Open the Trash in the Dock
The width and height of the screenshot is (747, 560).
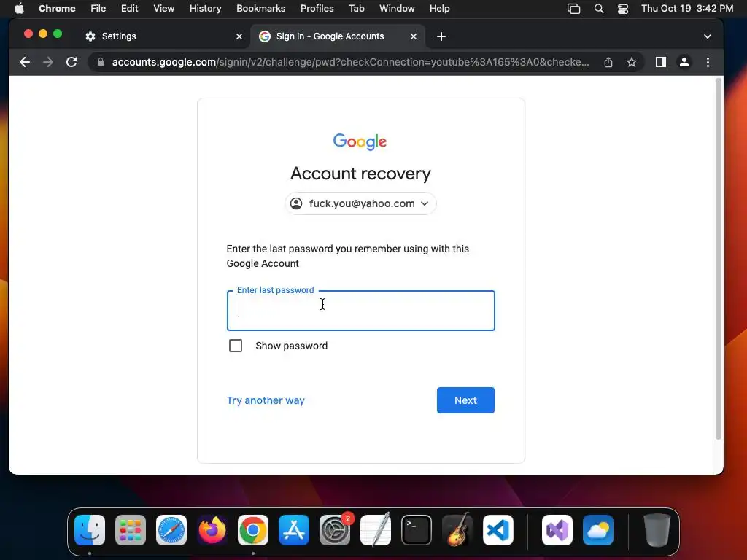(657, 530)
